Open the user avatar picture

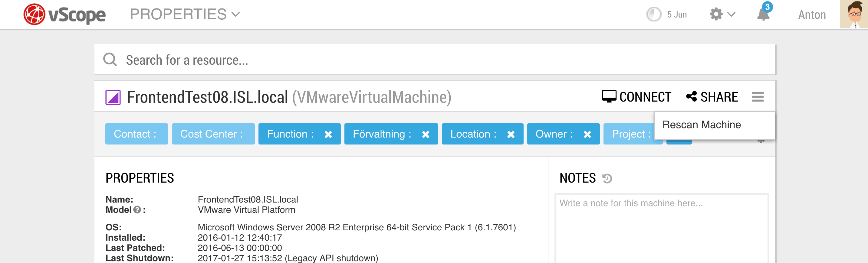(854, 14)
